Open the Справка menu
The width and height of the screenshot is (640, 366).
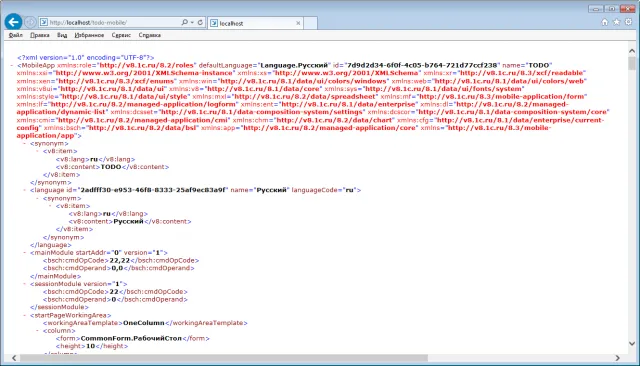pos(149,35)
